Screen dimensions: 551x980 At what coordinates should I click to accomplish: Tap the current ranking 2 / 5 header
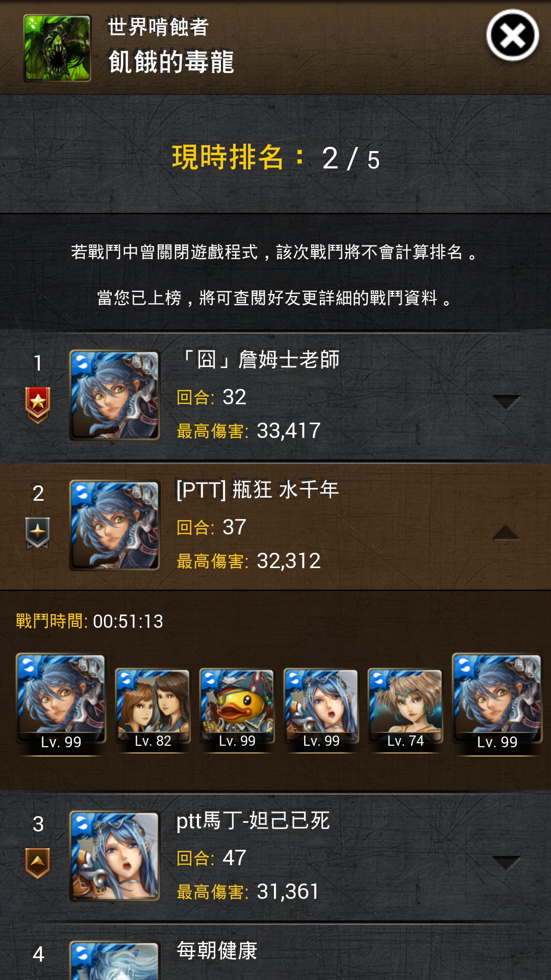pyautogui.click(x=275, y=158)
